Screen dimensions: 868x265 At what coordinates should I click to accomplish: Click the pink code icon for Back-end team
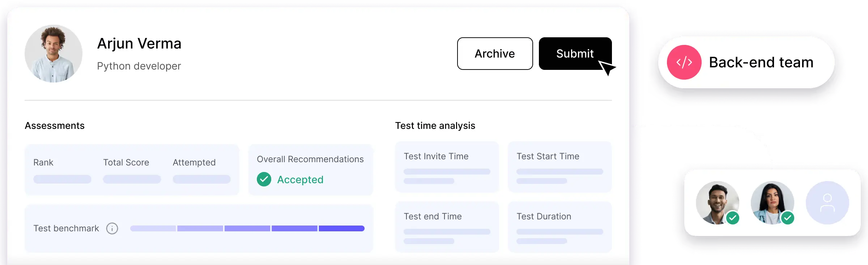click(684, 62)
